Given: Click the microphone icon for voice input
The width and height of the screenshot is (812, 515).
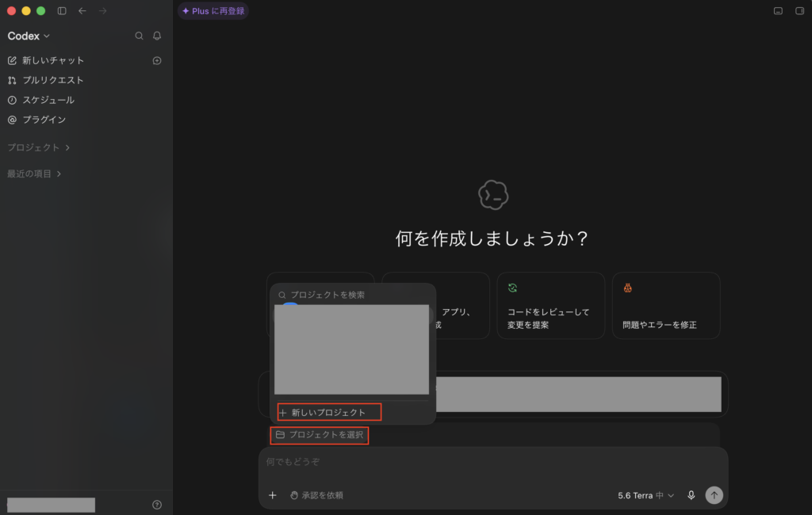Looking at the screenshot, I should [691, 495].
